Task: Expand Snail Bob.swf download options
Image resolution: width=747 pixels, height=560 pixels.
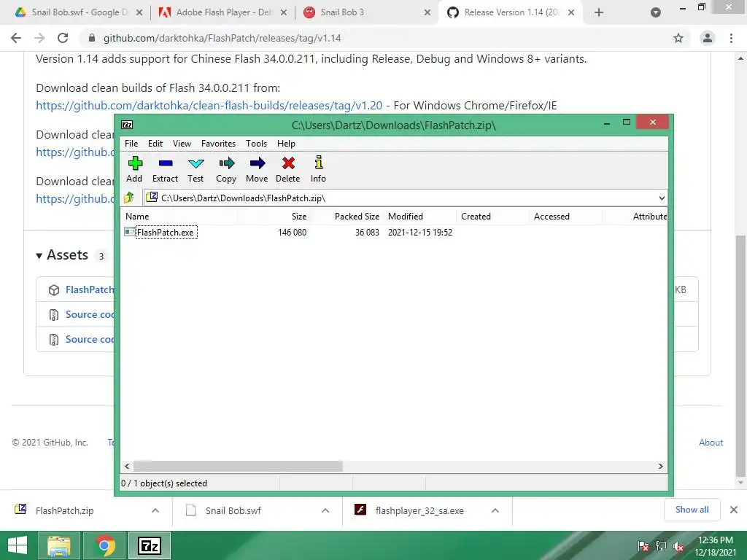Action: (325, 510)
